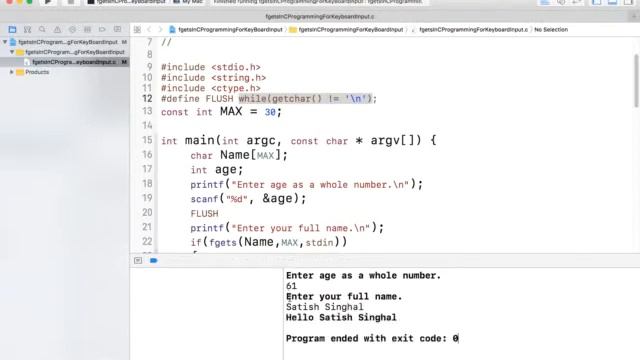Add a new editor tab with plus
Image resolution: width=640 pixels, height=360 pixels.
(634, 17)
